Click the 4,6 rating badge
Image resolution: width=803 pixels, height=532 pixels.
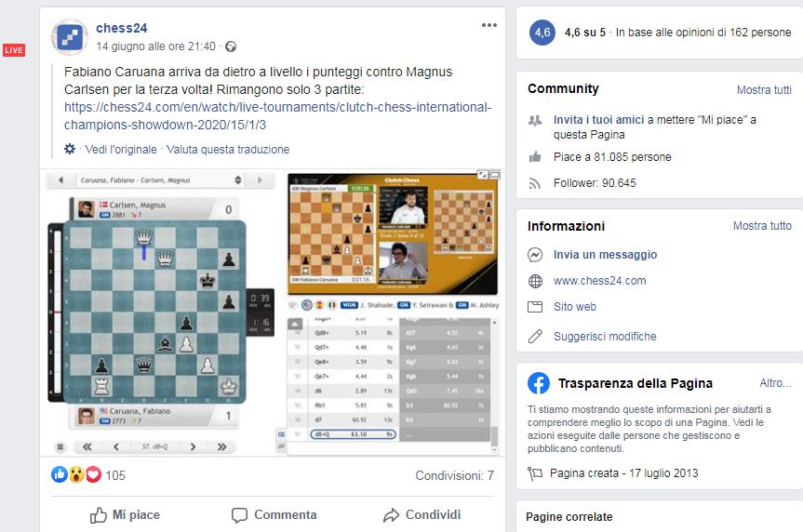(x=542, y=33)
